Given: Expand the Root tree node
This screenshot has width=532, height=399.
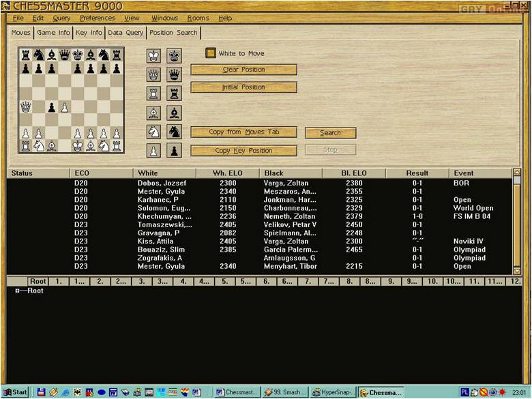Looking at the screenshot, I should [x=17, y=291].
